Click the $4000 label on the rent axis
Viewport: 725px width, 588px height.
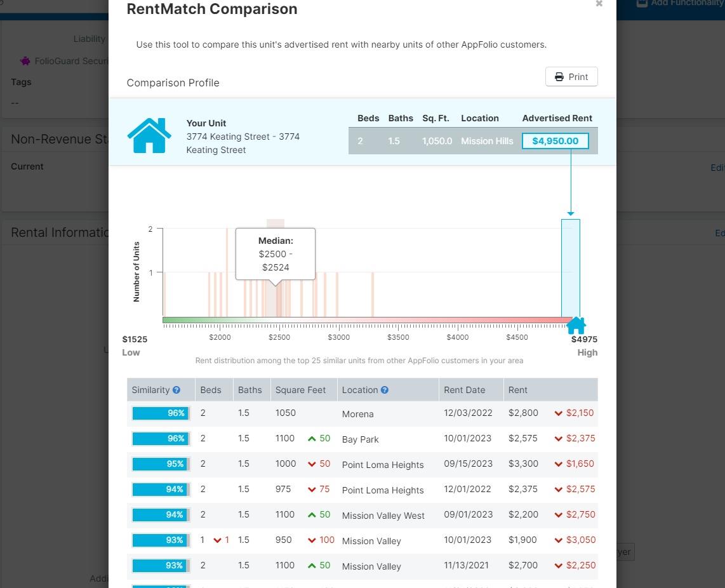coord(457,337)
